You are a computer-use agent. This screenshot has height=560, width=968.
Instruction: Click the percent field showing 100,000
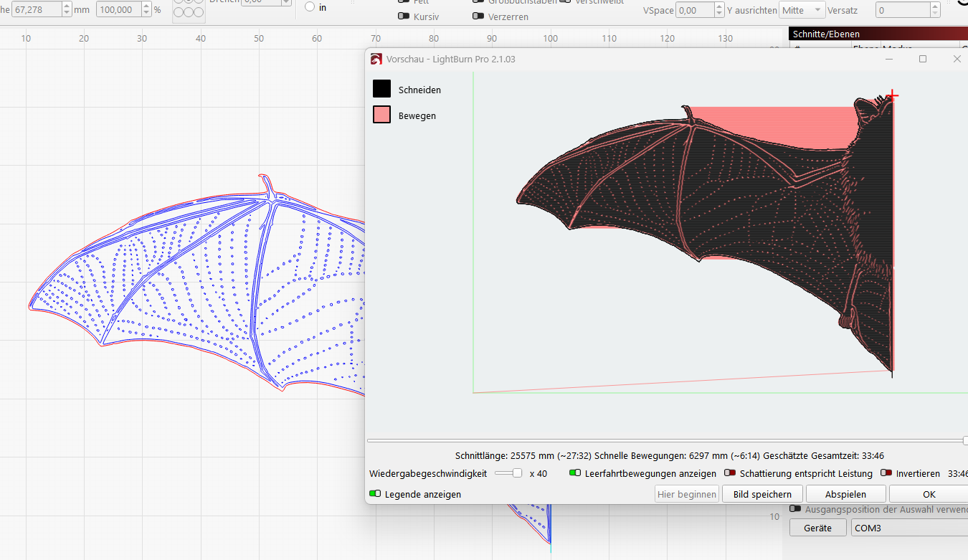(120, 10)
